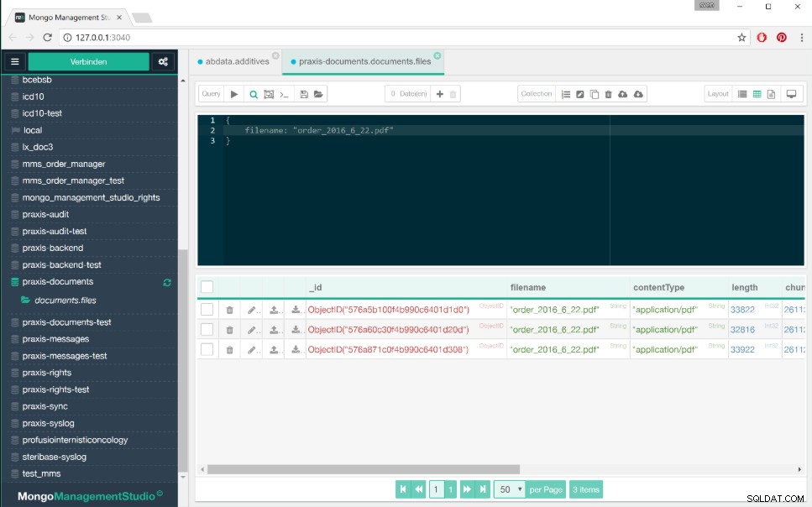Expand the mms_order_manager database
Screen dimensions: 812x507
click(x=64, y=165)
